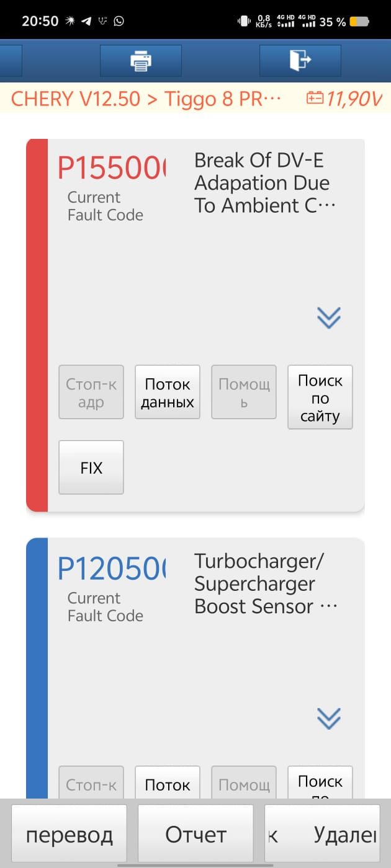Expand P155000 fault details chevron
Screen dimensions: 391x868
[328, 317]
